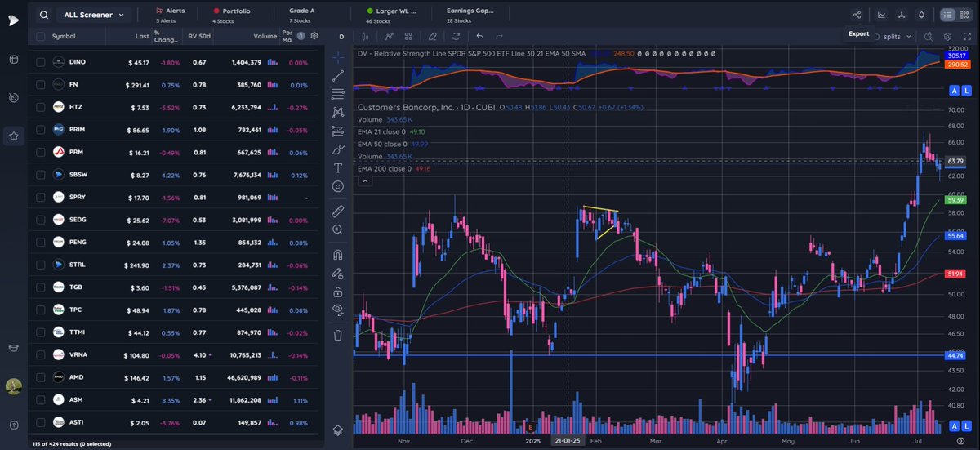Screen dimensions: 980x450
Task: Click the app logo at top left
Action: point(14,20)
